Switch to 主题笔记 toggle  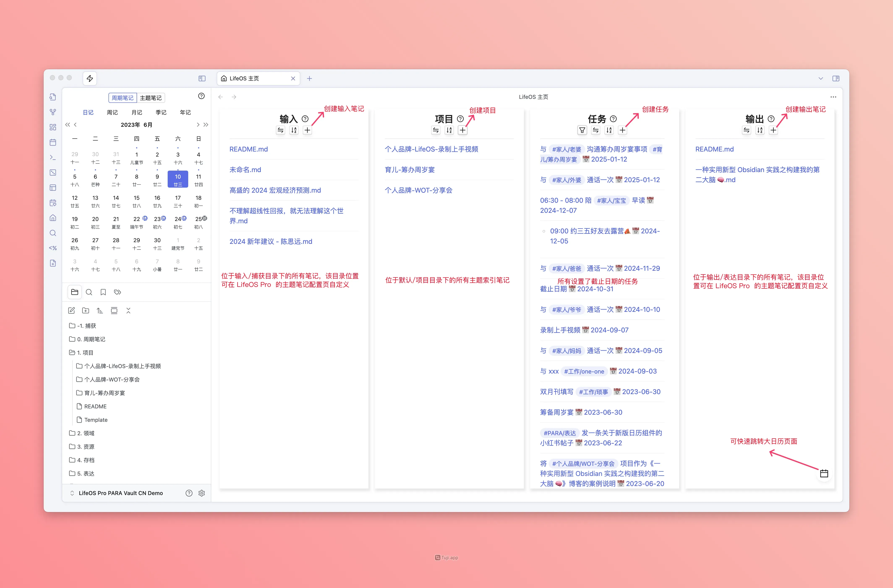[150, 98]
